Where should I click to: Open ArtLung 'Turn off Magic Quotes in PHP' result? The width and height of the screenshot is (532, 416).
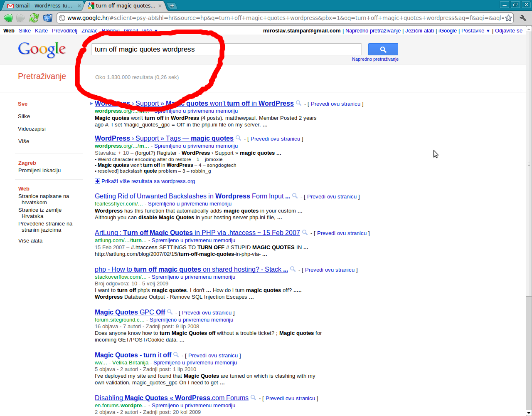pos(197,233)
